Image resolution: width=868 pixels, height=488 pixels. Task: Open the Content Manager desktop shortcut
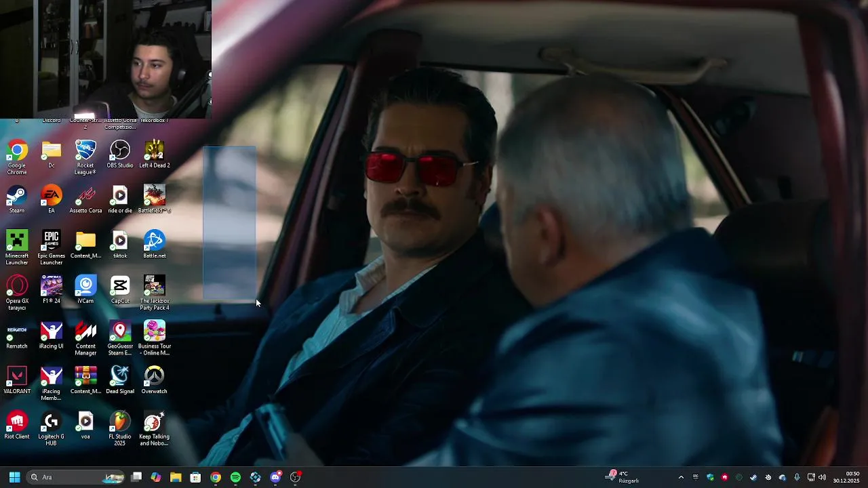pyautogui.click(x=85, y=339)
